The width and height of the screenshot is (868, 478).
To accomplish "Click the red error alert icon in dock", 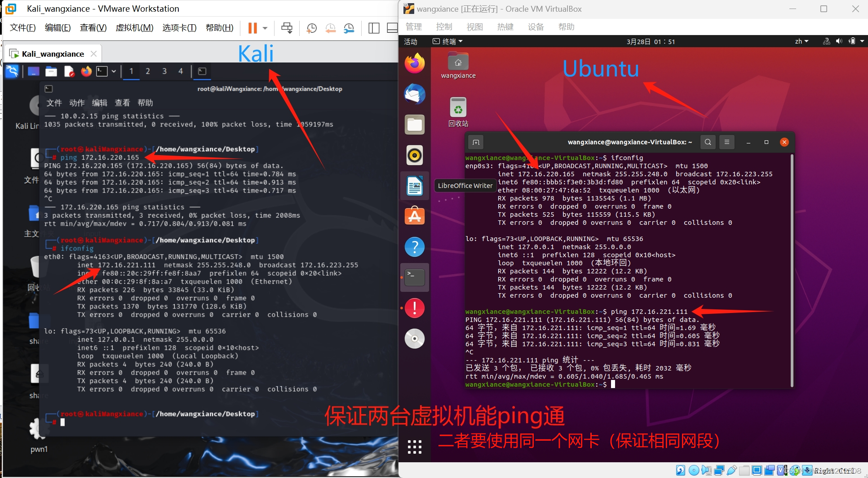I will point(415,308).
